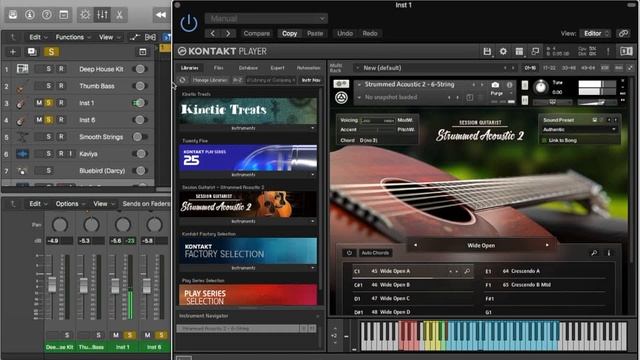Toggle track enable on Smooth Strings
This screenshot has width=640, height=360.
pyautogui.click(x=140, y=137)
